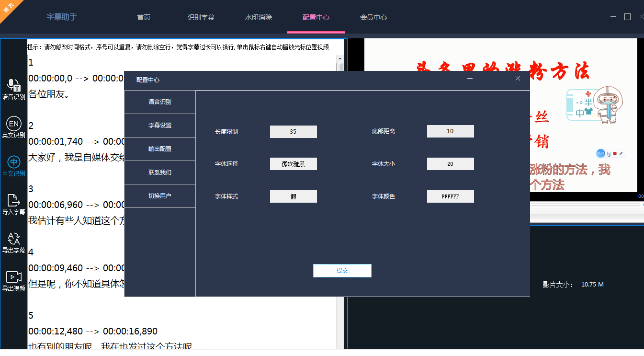Click the subtitle editor scrollbar up arrow
The height and width of the screenshot is (356, 644).
pyautogui.click(x=340, y=57)
